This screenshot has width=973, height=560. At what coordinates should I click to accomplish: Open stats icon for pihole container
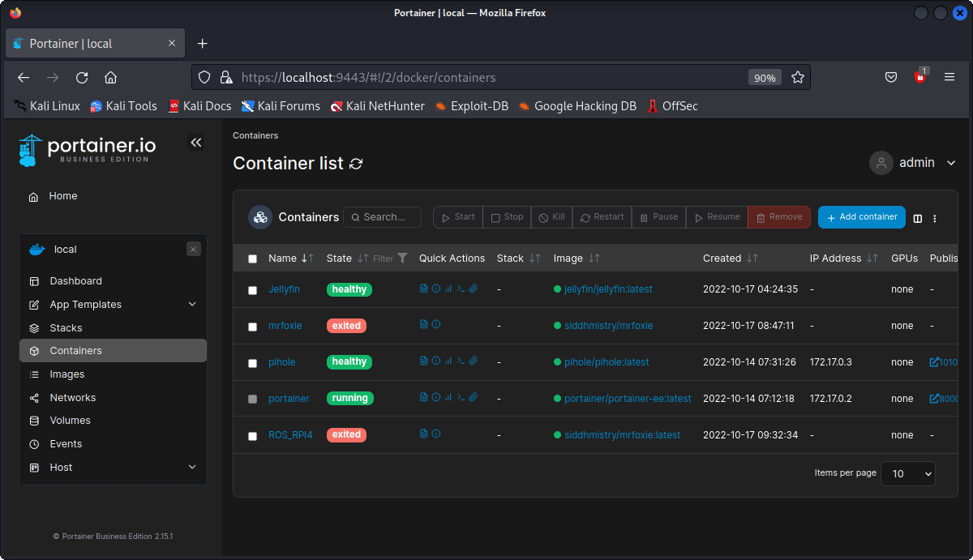coord(448,361)
